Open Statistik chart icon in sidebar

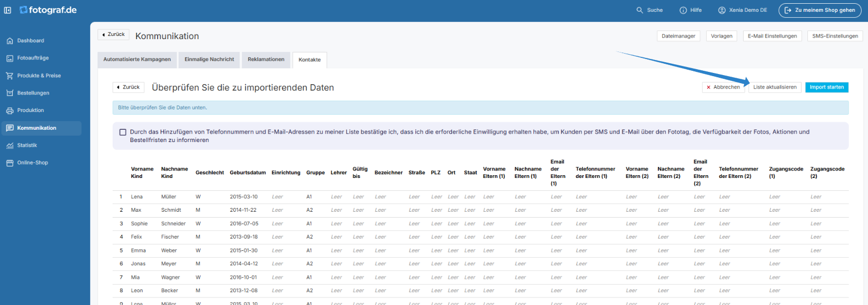(x=10, y=145)
